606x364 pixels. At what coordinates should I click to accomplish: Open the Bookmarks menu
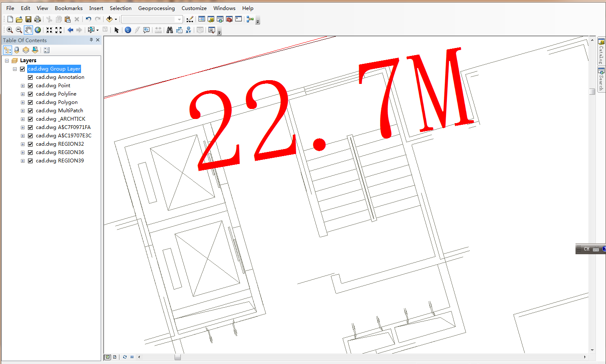pyautogui.click(x=69, y=8)
